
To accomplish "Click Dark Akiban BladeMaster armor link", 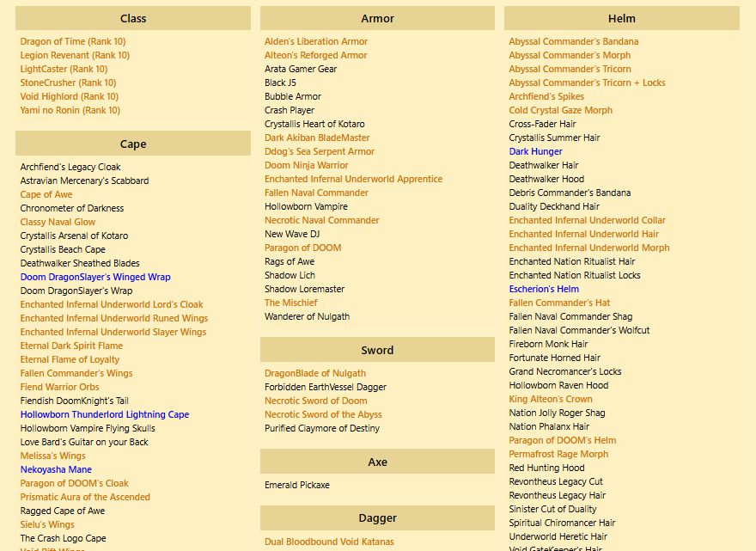I will (317, 138).
